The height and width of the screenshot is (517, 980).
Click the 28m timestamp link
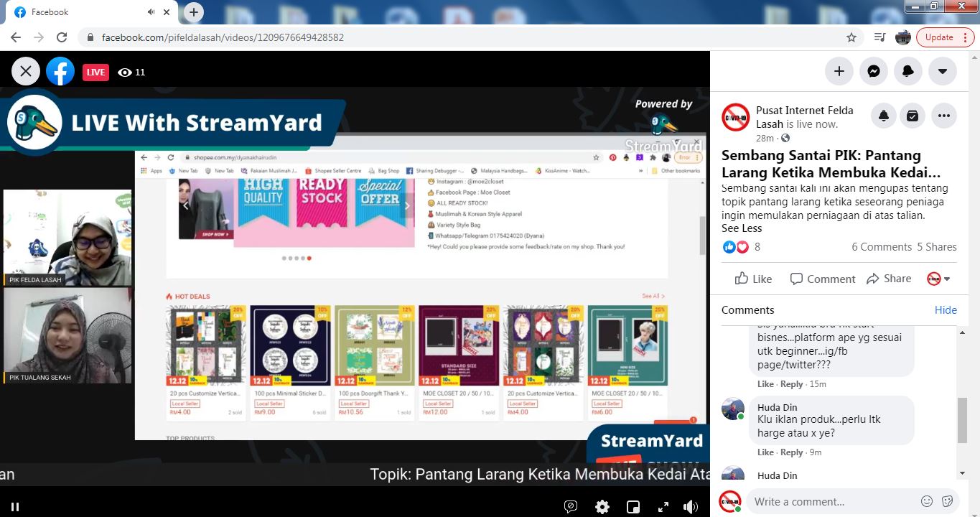point(765,138)
